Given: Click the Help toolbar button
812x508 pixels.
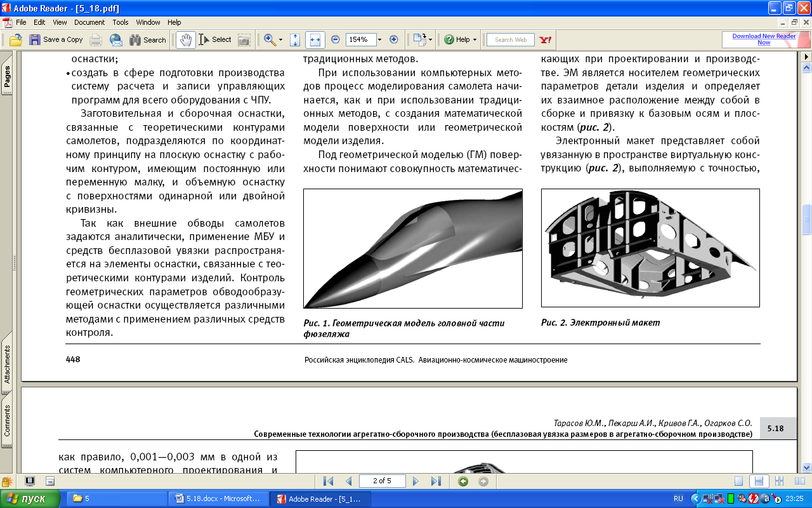Looking at the screenshot, I should 457,39.
